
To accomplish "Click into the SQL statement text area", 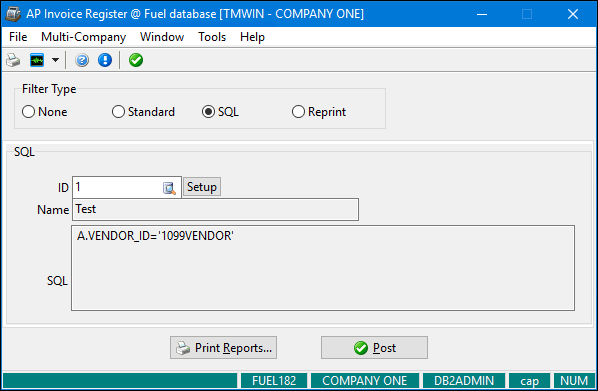I will [x=323, y=268].
